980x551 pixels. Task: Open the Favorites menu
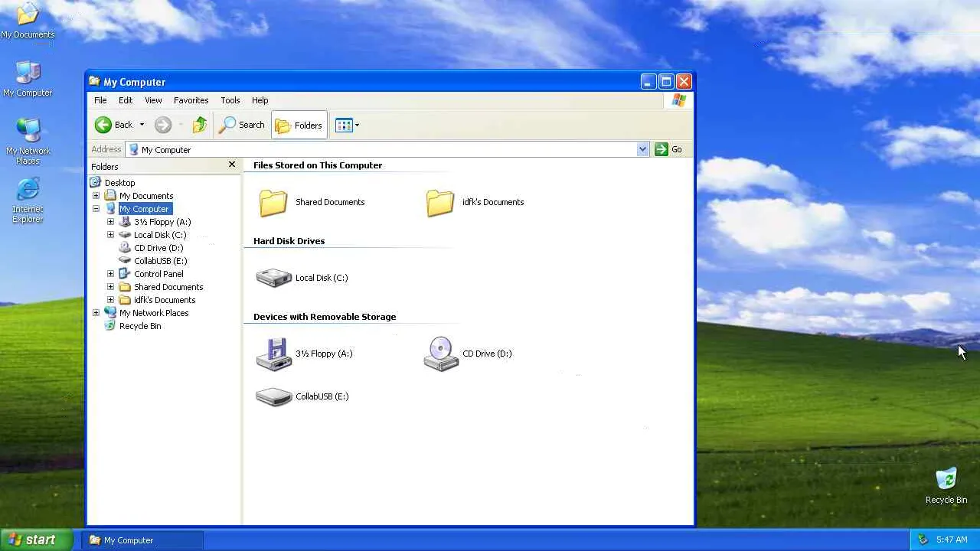(191, 100)
